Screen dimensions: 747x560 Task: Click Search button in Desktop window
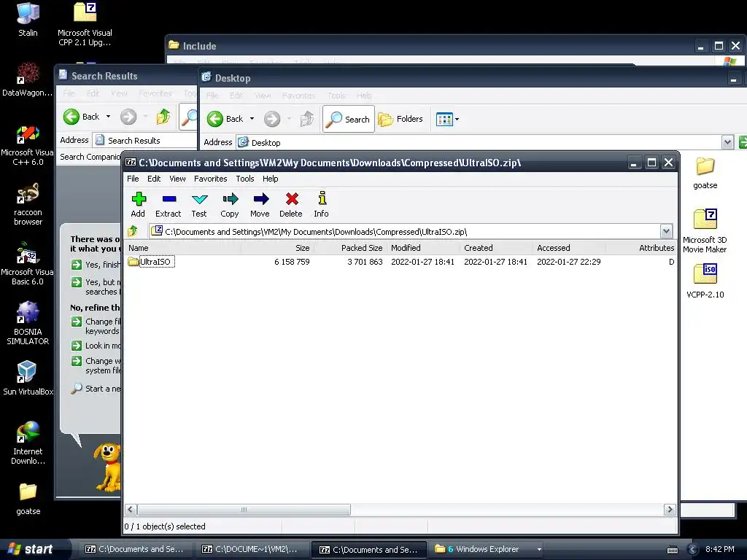pos(349,119)
